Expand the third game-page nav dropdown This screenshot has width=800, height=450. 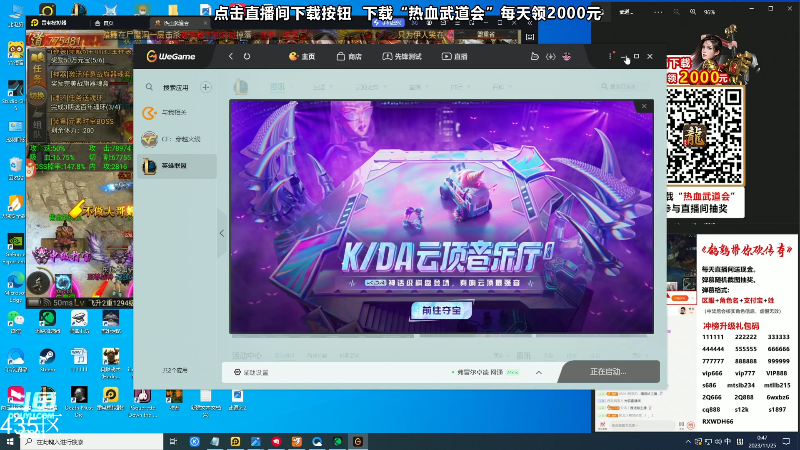click(x=371, y=87)
